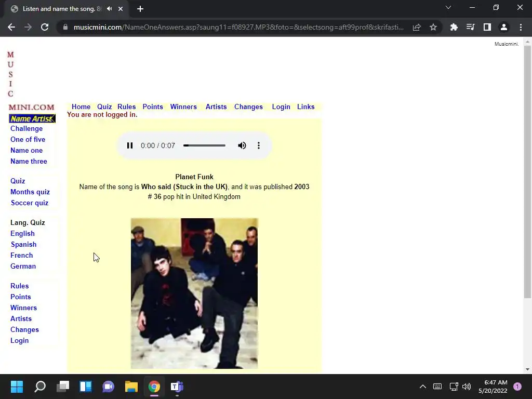Click the address bar URL

238,27
